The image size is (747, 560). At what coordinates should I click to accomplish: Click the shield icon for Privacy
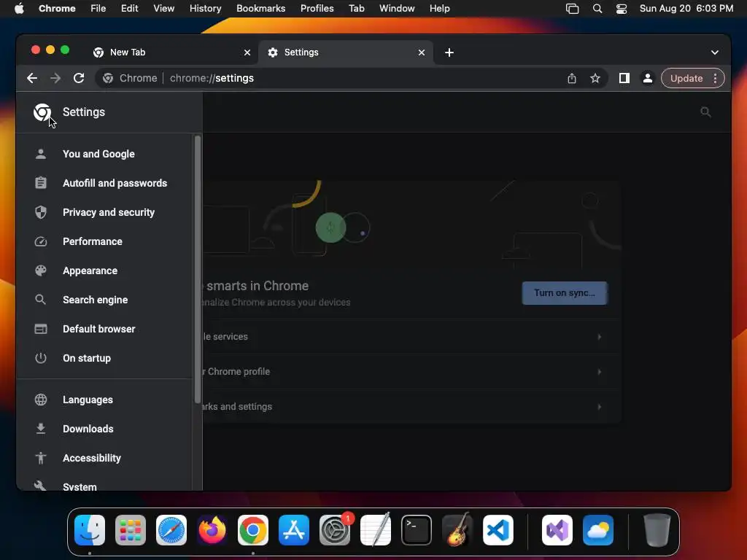(x=41, y=212)
